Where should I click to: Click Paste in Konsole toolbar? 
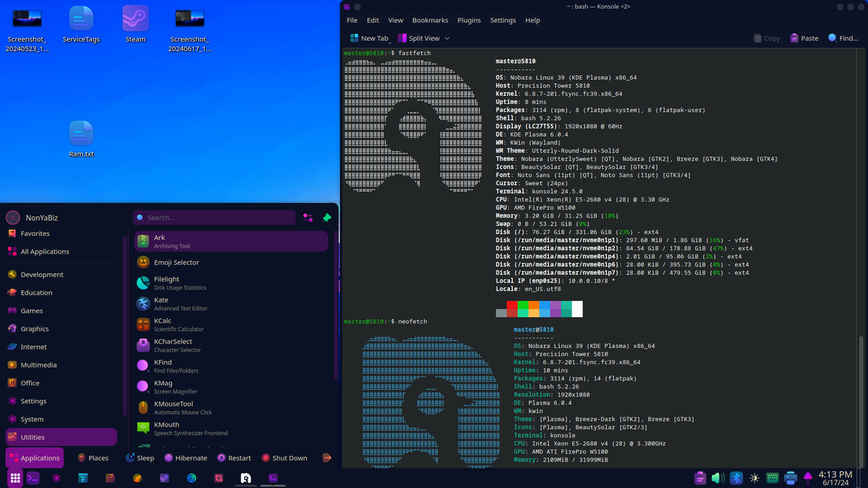804,39
